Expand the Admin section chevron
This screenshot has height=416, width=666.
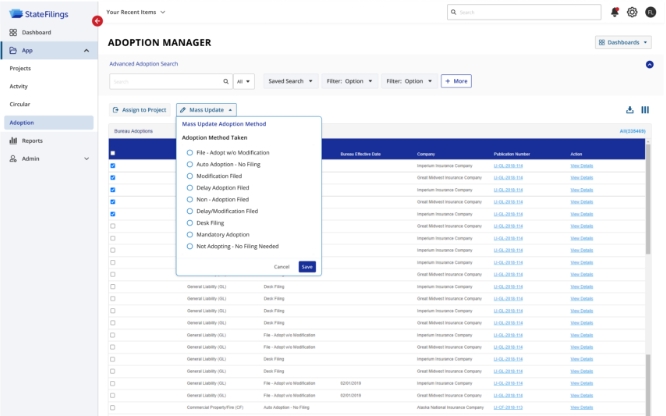(x=87, y=158)
